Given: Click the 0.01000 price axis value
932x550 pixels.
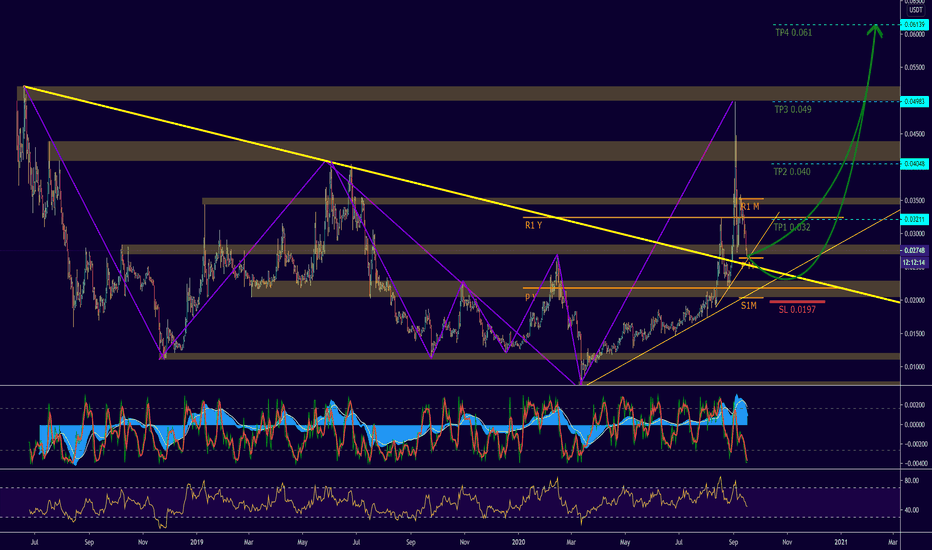Looking at the screenshot, I should click(x=914, y=367).
